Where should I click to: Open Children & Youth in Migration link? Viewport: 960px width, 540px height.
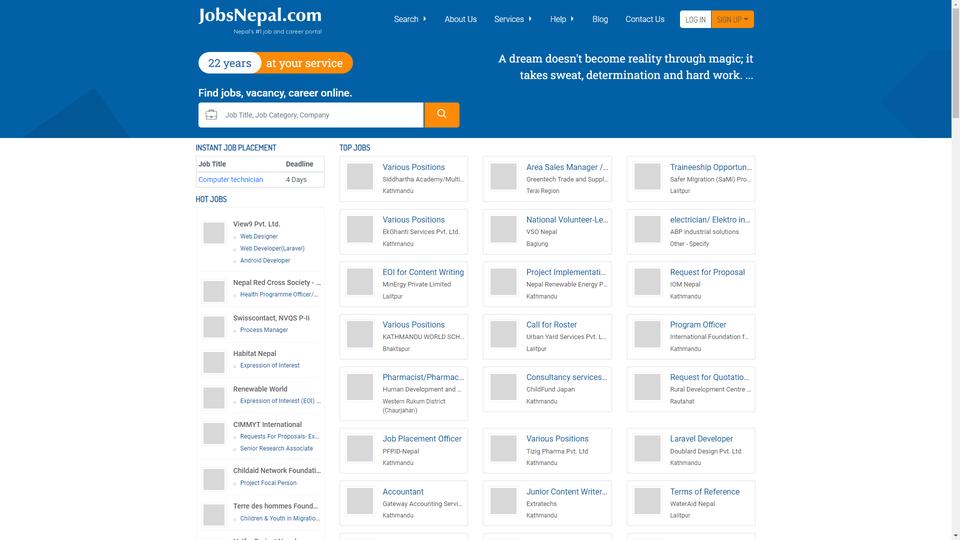(279, 518)
